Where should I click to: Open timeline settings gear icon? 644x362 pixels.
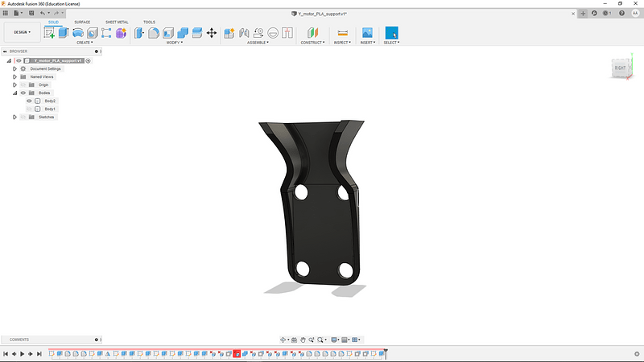(637, 354)
